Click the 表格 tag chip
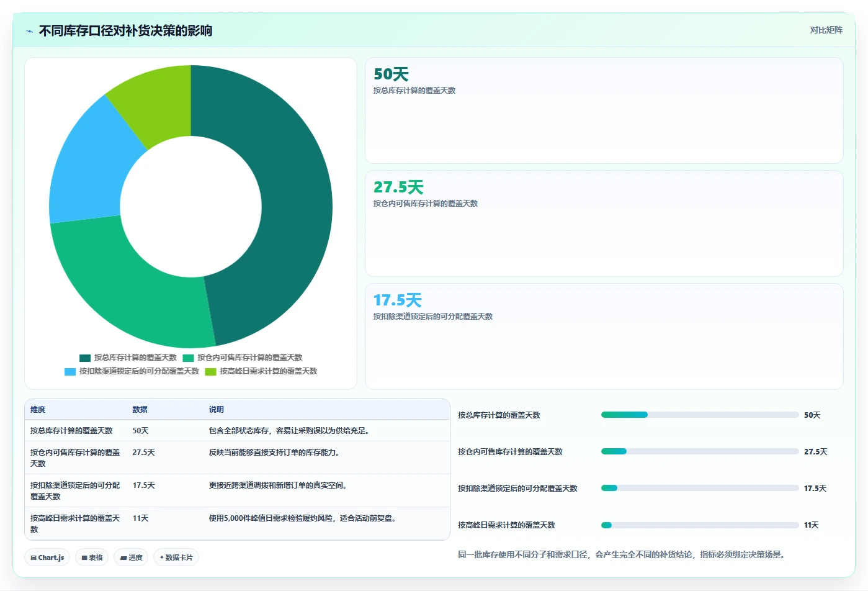This screenshot has height=591, width=868. point(92,557)
